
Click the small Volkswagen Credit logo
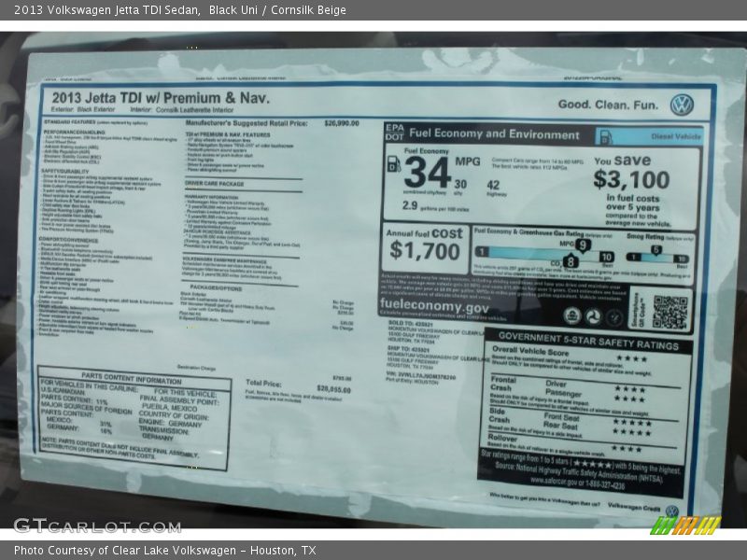[671, 511]
